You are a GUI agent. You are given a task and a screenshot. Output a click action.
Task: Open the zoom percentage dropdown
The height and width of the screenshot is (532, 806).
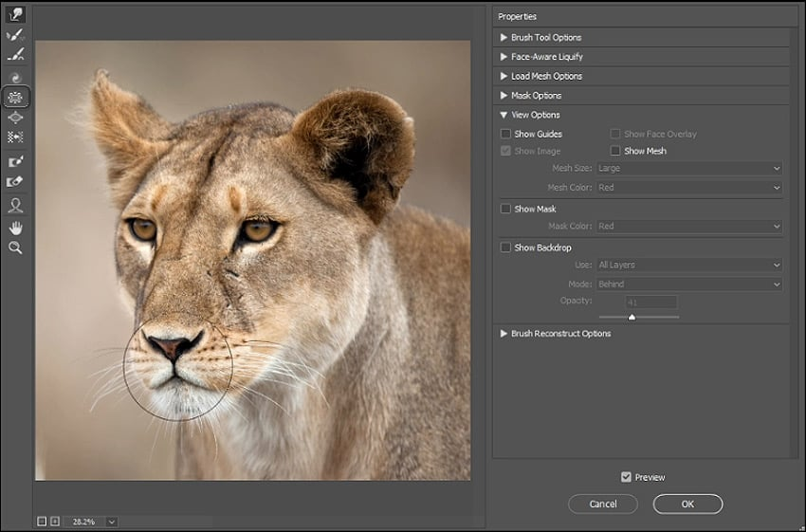point(112,522)
